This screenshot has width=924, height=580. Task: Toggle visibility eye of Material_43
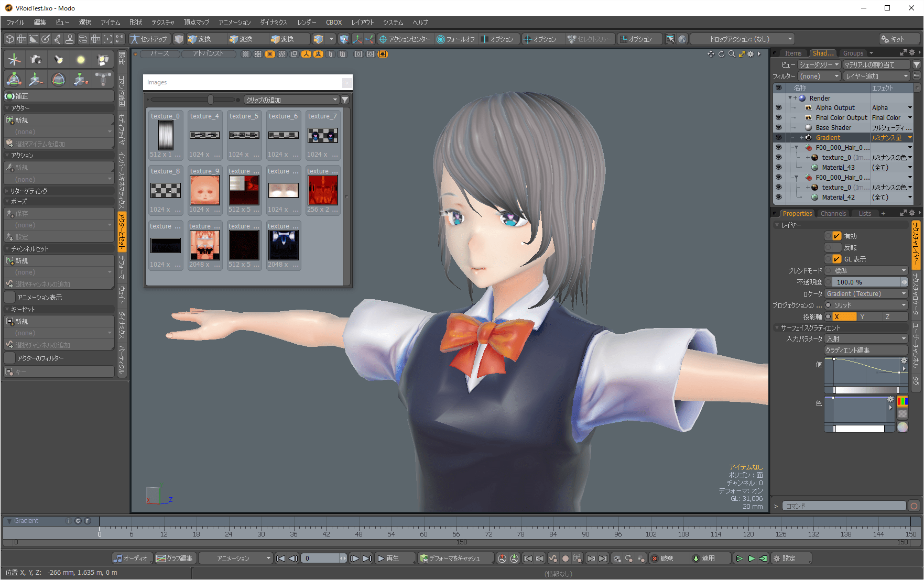tap(778, 167)
